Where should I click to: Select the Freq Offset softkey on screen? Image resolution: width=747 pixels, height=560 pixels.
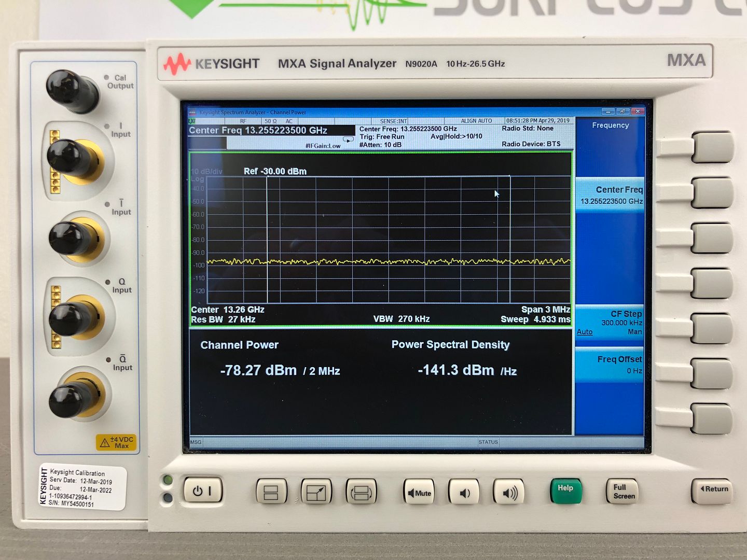point(610,365)
